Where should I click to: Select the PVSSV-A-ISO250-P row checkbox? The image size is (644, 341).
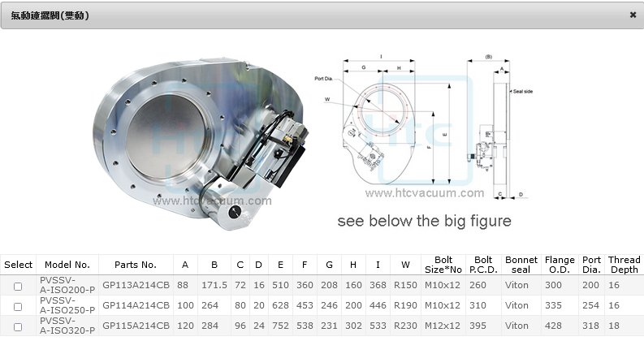18,306
